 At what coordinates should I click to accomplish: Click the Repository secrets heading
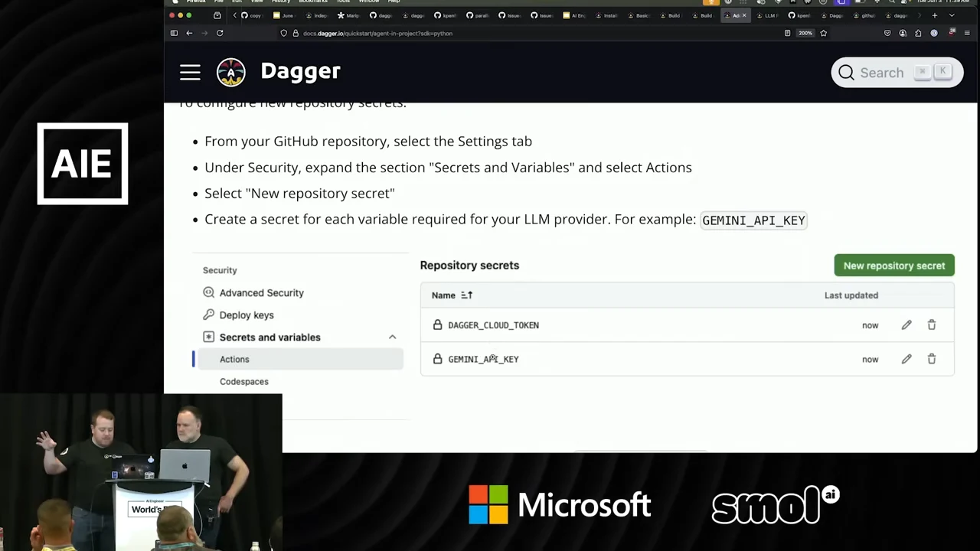tap(469, 266)
